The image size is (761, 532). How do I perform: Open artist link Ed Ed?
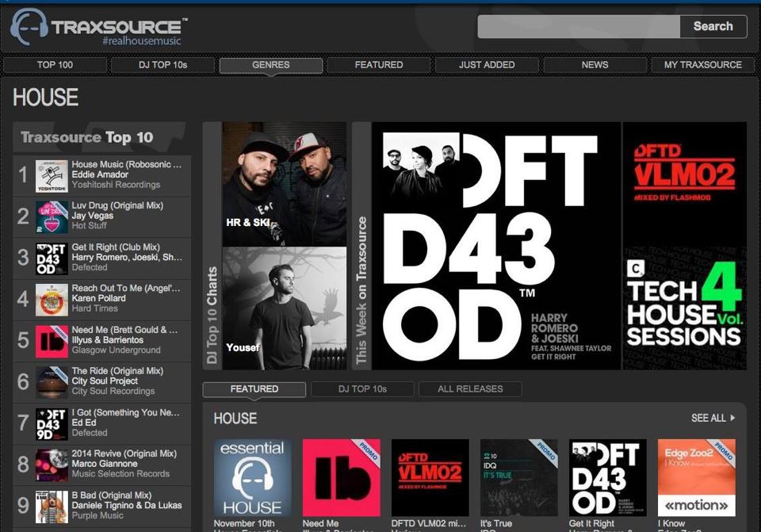(84, 423)
